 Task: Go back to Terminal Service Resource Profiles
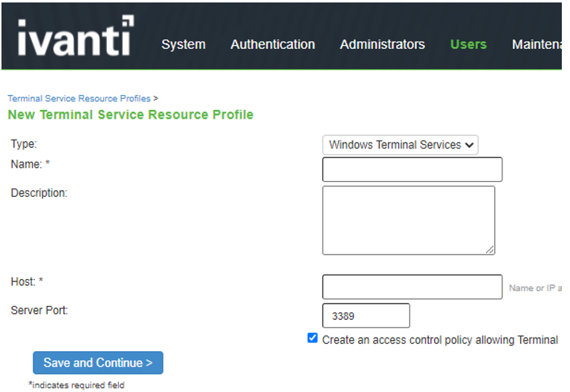tap(80, 99)
